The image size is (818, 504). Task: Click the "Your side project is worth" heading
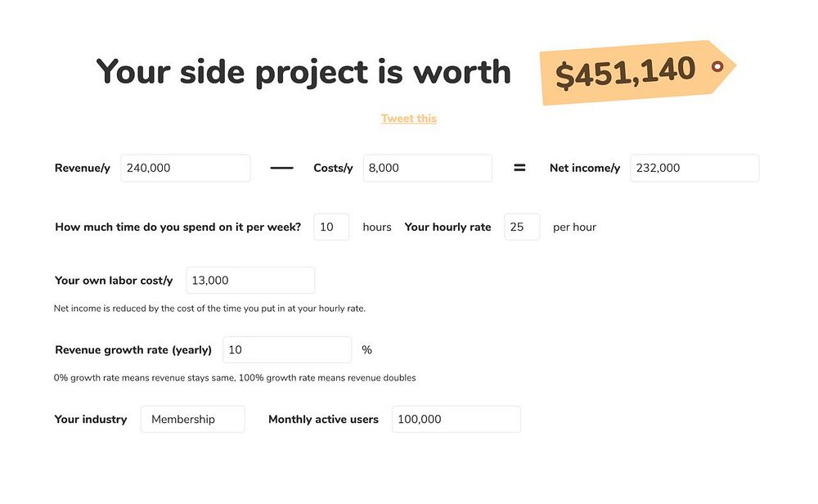pos(303,72)
